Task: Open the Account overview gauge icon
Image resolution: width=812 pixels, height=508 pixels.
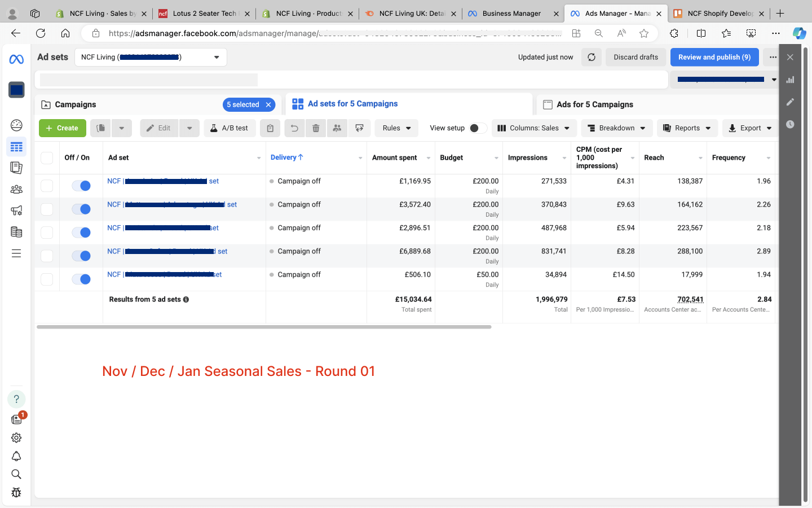Action: [x=16, y=125]
